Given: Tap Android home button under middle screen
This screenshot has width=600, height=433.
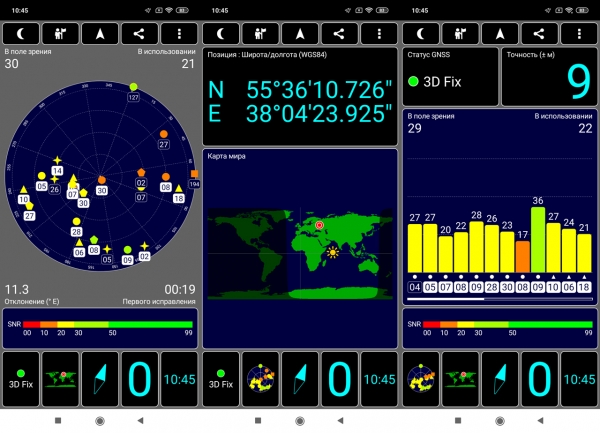Looking at the screenshot, I should [x=300, y=421].
